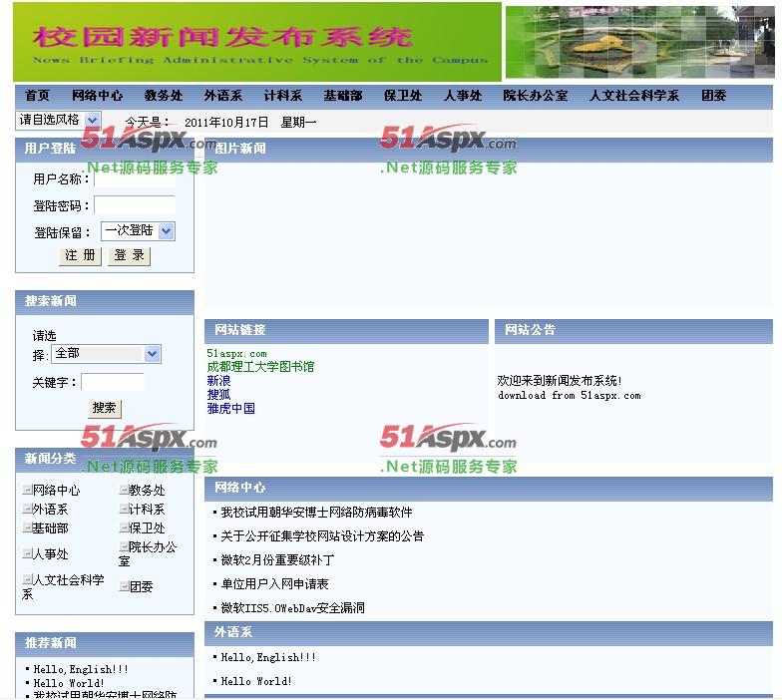
Task: Toggle the 人事处 category tree icon
Action: click(x=27, y=552)
